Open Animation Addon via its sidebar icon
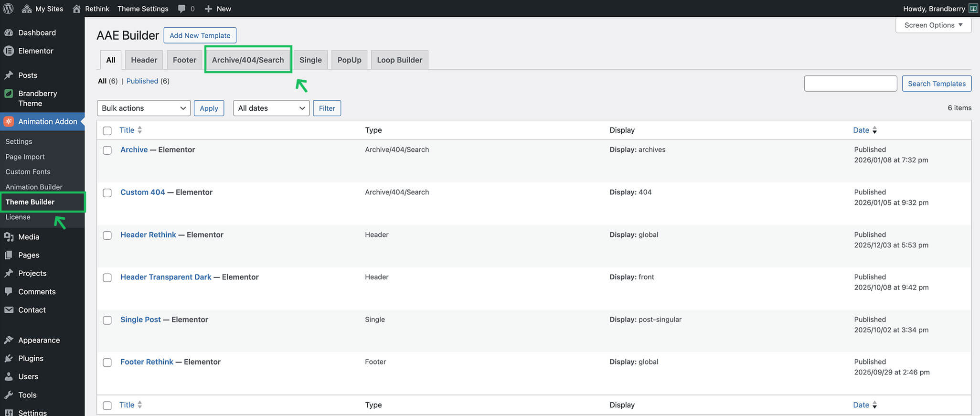980x416 pixels. [9, 122]
